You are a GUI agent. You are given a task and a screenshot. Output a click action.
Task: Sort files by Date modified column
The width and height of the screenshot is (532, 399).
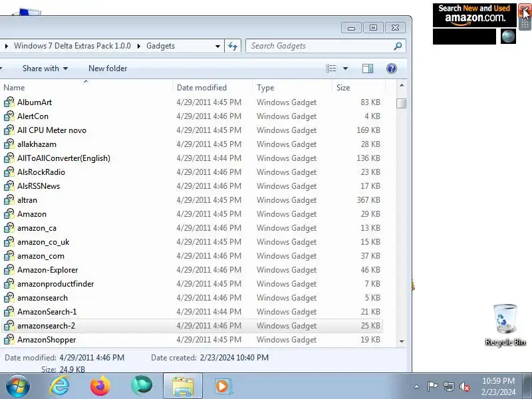(x=213, y=88)
